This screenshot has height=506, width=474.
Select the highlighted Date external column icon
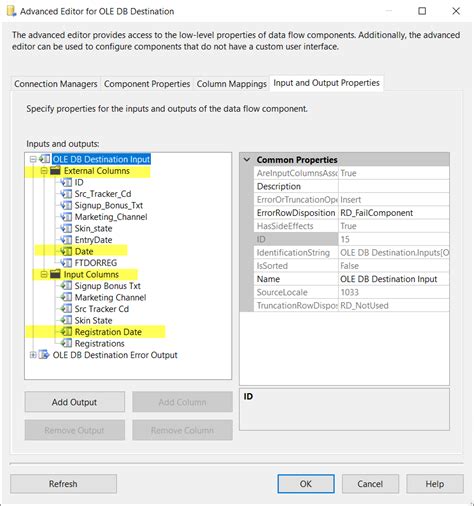click(x=66, y=251)
